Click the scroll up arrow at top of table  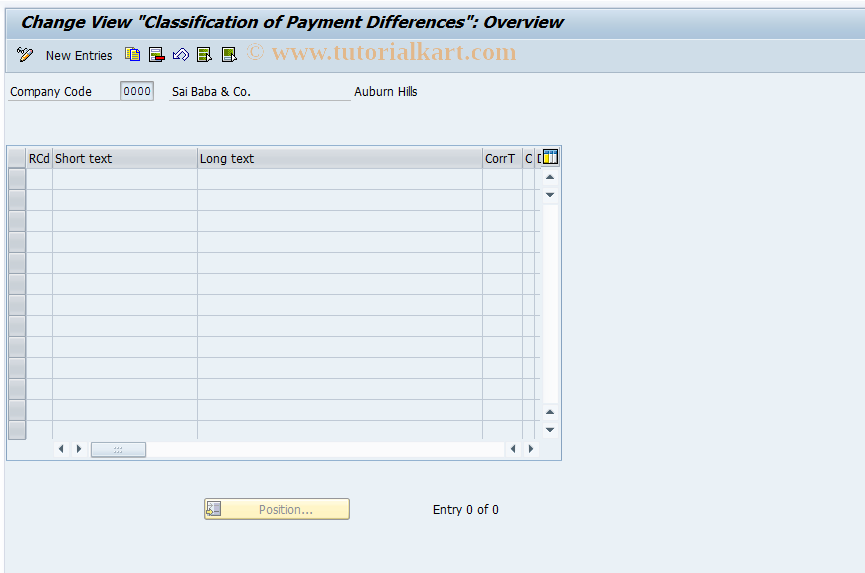[550, 177]
